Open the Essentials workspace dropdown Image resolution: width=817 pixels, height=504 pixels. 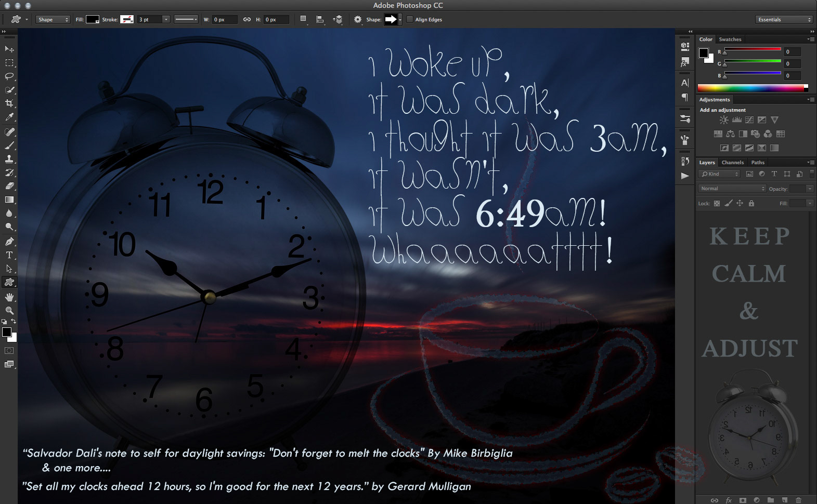pyautogui.click(x=784, y=20)
